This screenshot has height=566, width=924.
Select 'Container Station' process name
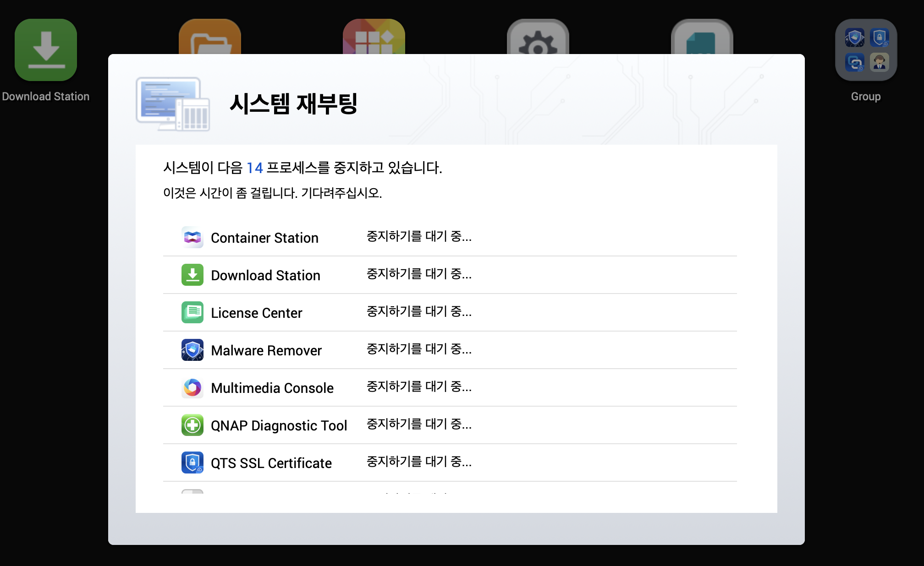pyautogui.click(x=264, y=238)
